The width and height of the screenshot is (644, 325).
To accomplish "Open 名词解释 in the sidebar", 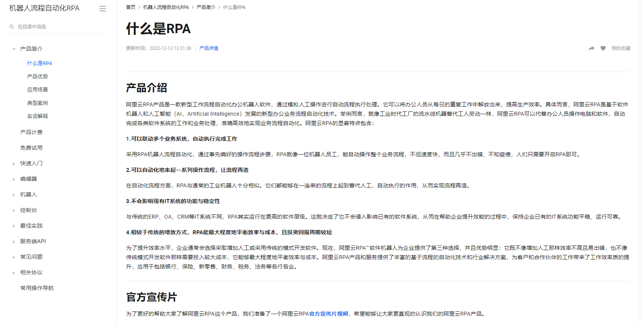I will 38,116.
